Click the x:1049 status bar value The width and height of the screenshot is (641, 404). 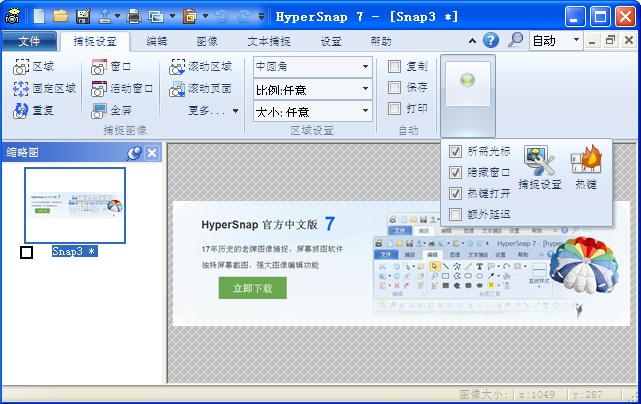537,394
